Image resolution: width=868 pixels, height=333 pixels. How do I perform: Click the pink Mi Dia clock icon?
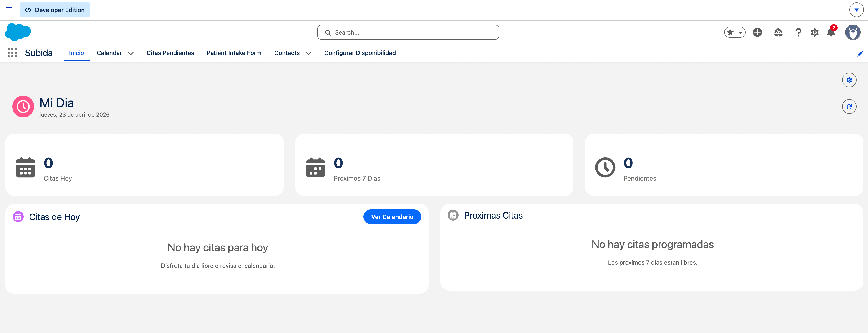(x=23, y=107)
